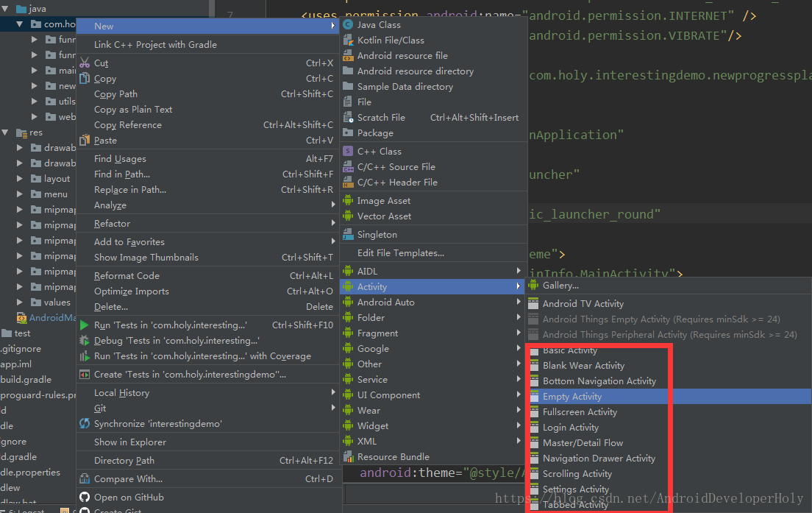Open the Service submenu

(x=432, y=379)
